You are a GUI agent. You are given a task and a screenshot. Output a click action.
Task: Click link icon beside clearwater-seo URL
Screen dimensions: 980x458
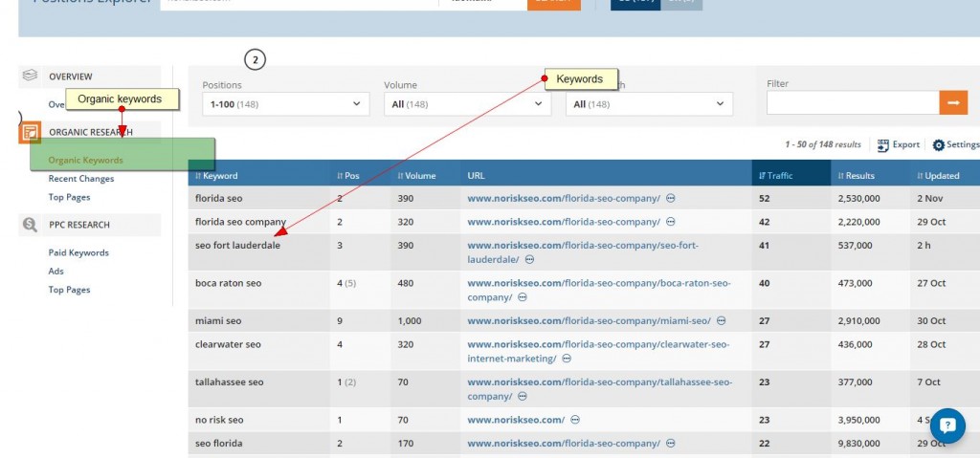coord(567,359)
